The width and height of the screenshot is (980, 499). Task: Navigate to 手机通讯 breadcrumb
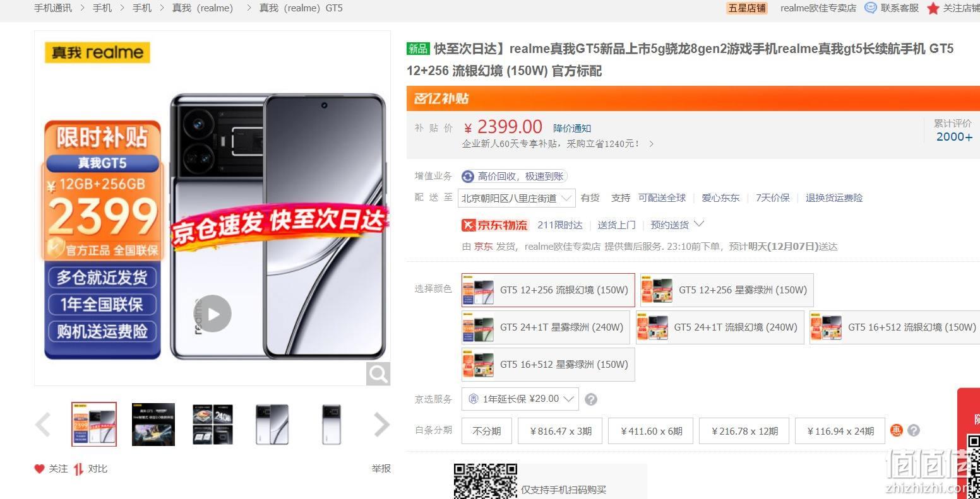53,8
